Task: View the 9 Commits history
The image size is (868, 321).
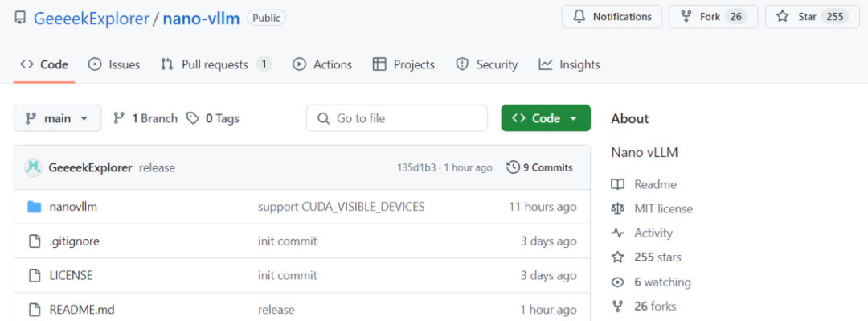Action: tap(540, 167)
